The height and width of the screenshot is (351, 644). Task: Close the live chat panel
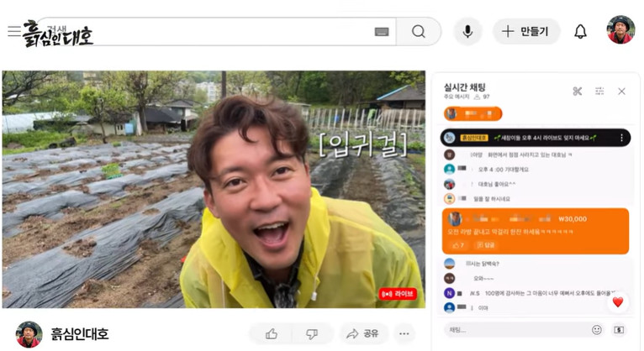tap(621, 91)
